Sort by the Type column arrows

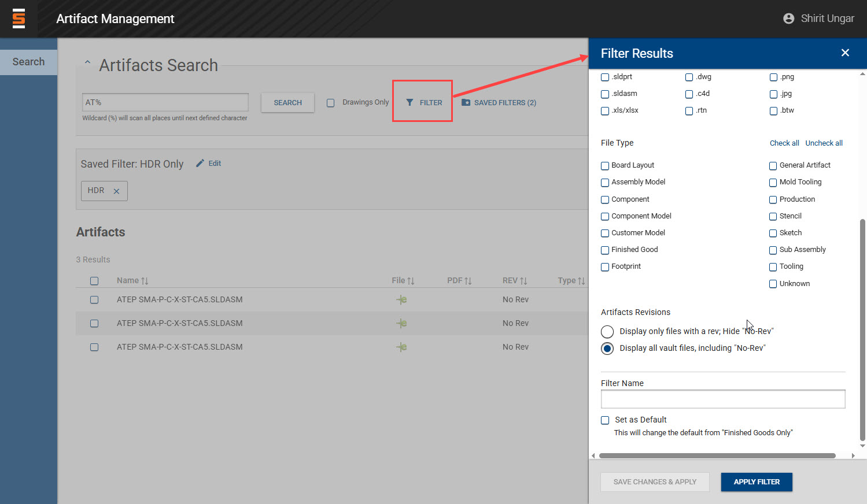click(581, 281)
